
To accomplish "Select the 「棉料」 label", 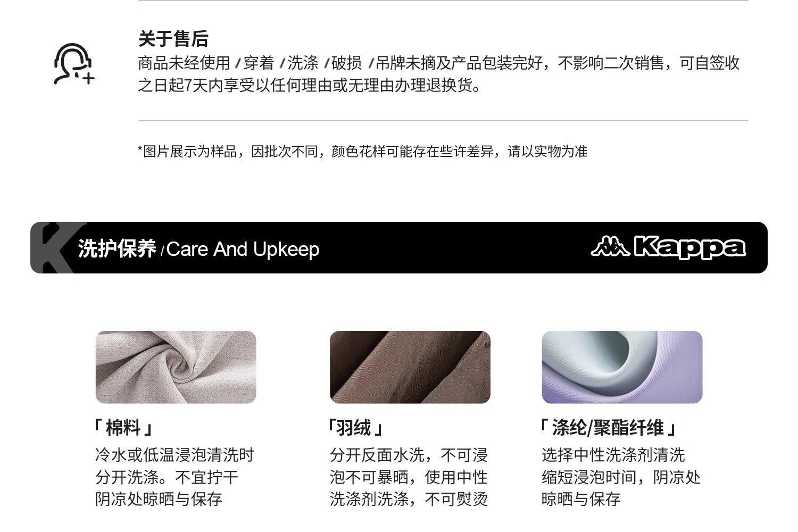I will click(x=124, y=427).
